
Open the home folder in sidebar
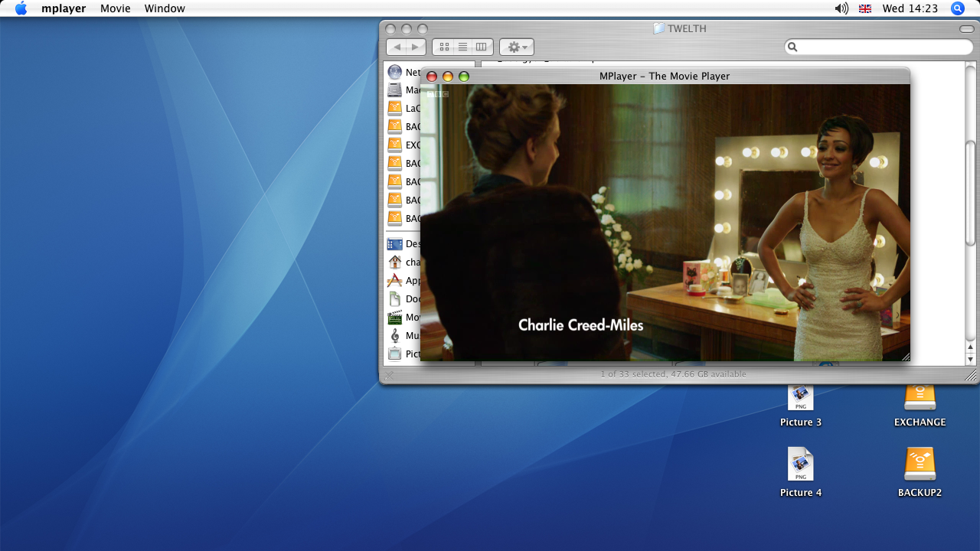[404, 262]
